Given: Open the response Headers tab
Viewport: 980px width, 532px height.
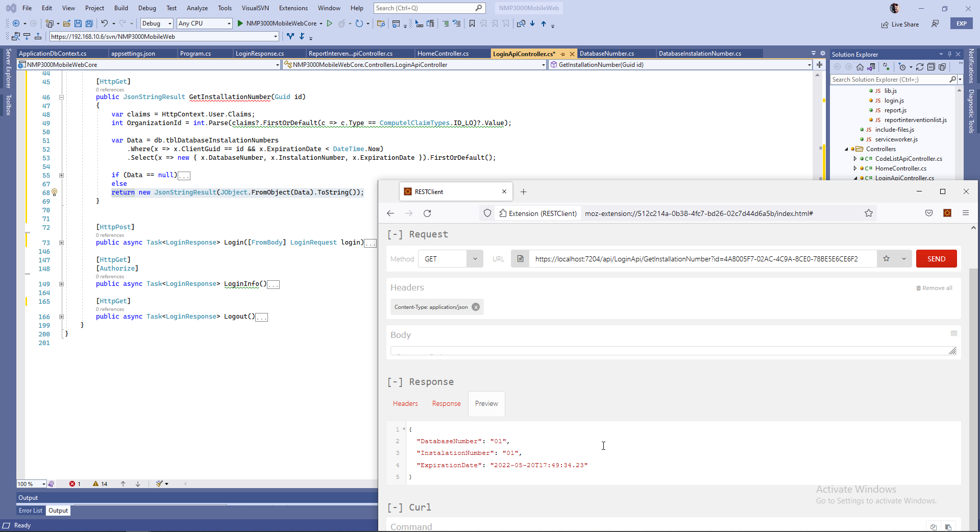Looking at the screenshot, I should tap(405, 404).
